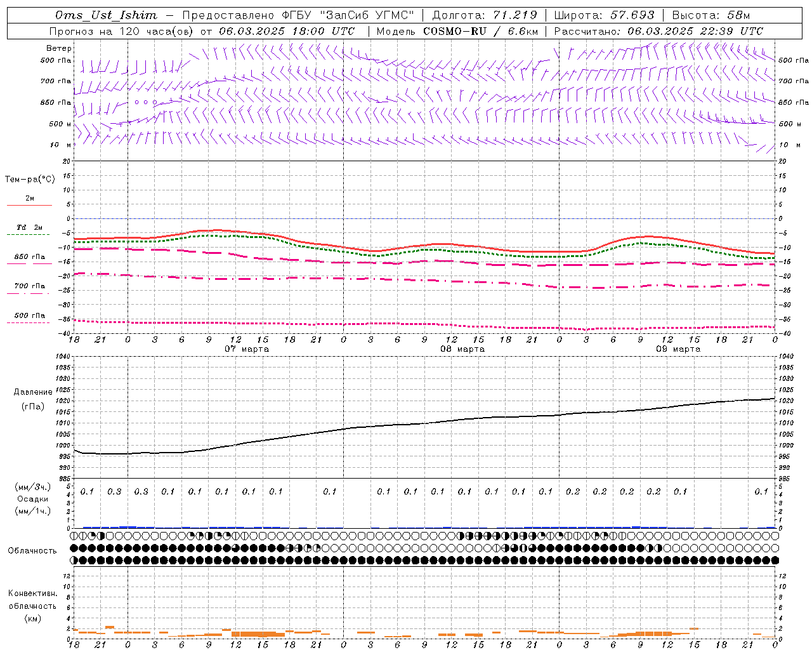
Task: Click the "Осадки" precipitation label
Action: pyautogui.click(x=33, y=499)
